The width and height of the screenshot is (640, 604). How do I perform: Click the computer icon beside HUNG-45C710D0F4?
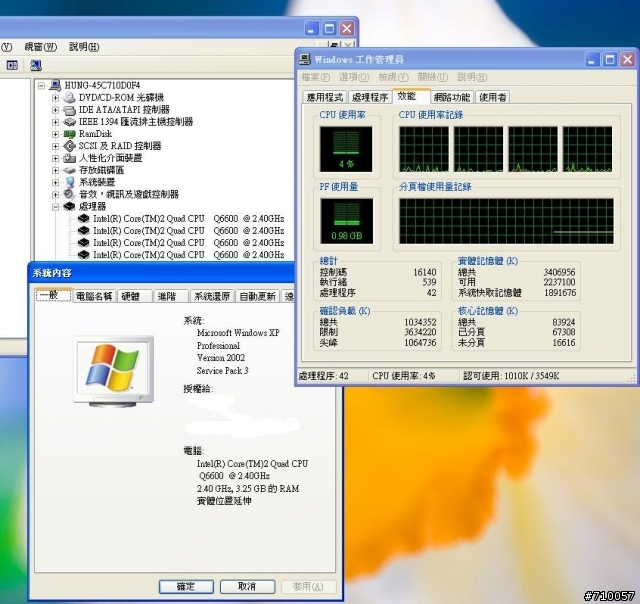(55, 85)
